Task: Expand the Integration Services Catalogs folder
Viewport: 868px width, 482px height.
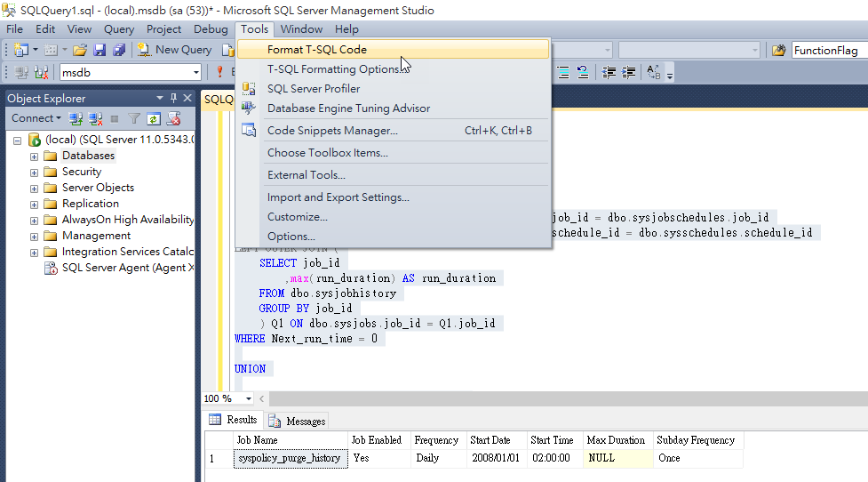Action: click(x=34, y=253)
